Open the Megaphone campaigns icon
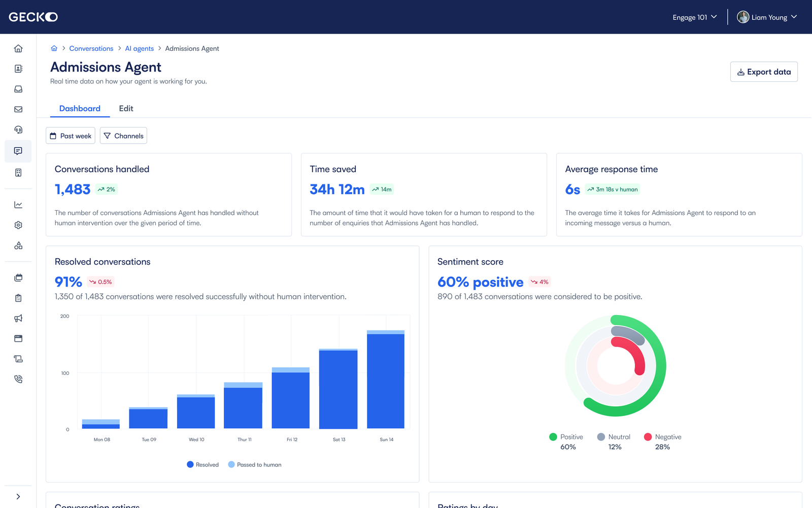Viewport: 812px width, 508px height. 18,318
